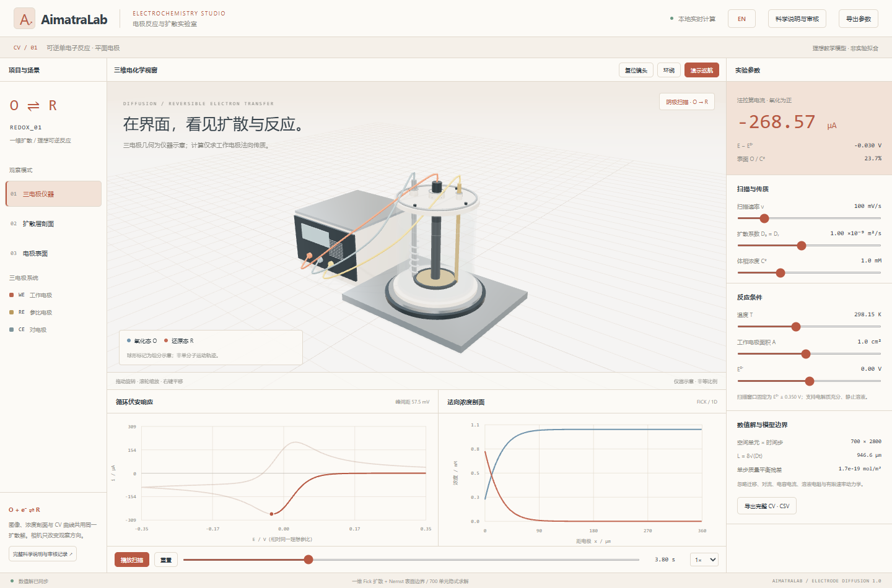Click the orange WE 工作电极 legend marker
The height and width of the screenshot is (588, 892).
12,295
